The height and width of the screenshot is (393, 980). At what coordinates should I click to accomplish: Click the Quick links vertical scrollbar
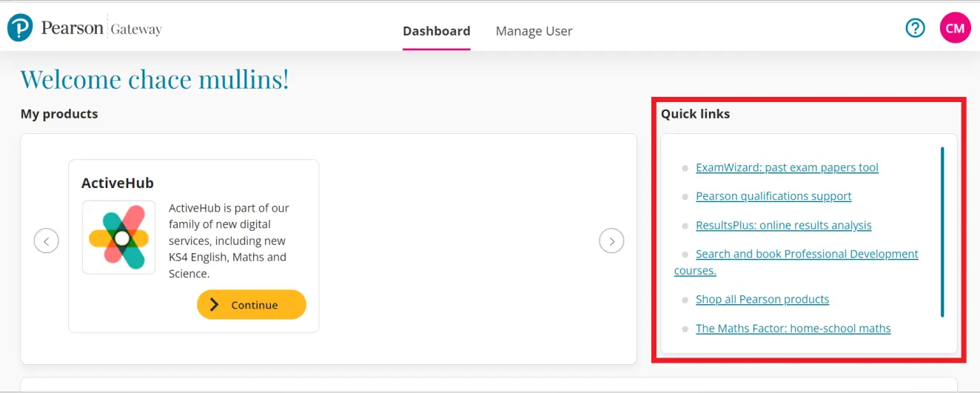pyautogui.click(x=942, y=232)
